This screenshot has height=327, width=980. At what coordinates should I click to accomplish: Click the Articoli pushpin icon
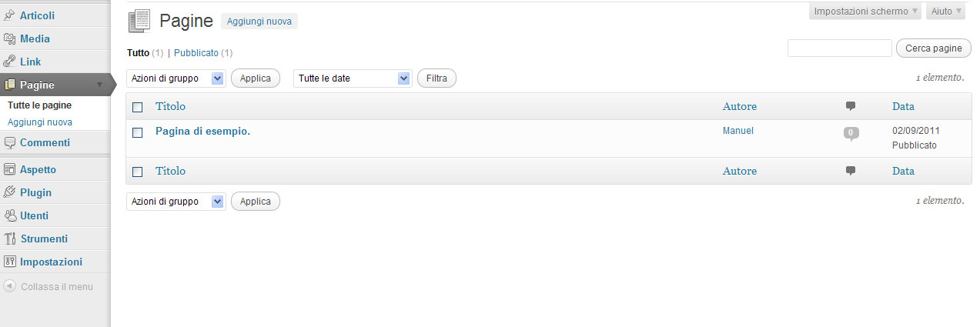point(10,15)
